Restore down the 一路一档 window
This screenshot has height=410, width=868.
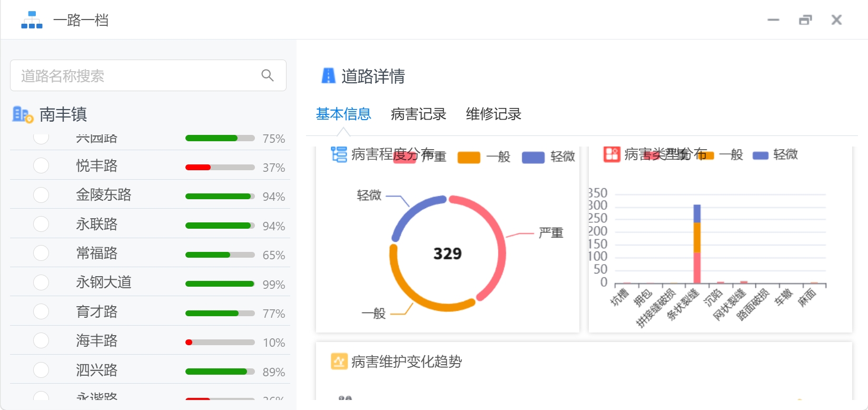point(805,20)
